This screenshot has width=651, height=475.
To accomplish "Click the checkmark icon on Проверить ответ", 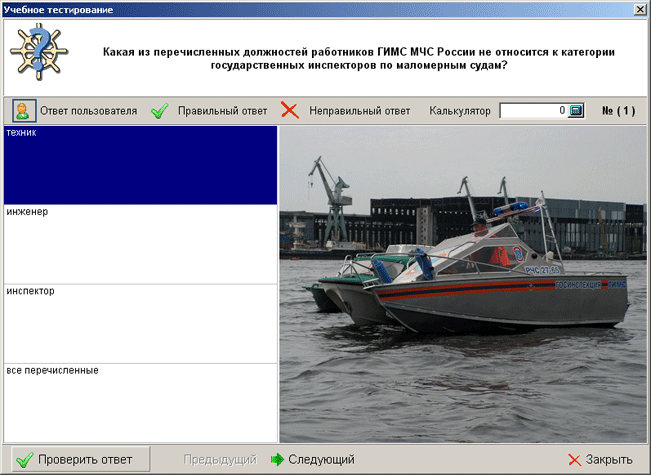I will [x=24, y=460].
